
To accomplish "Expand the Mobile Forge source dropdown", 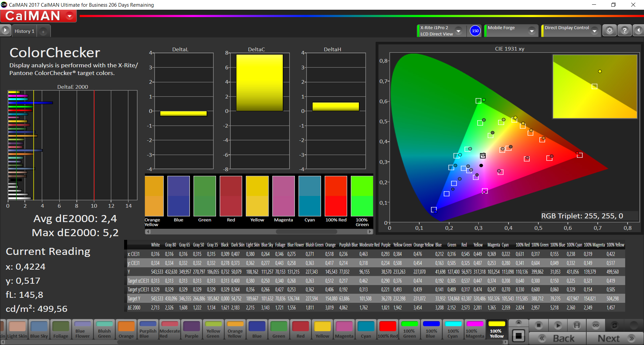I will [531, 31].
